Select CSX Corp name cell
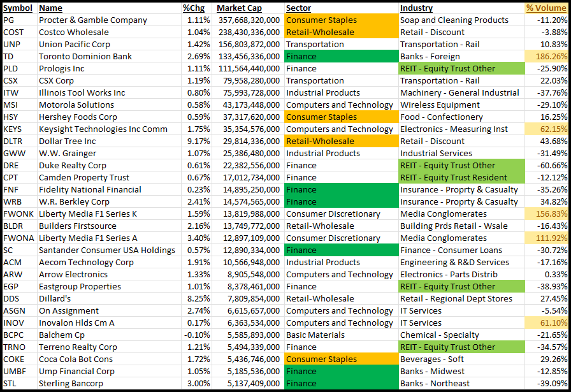This screenshot has width=571, height=392. click(x=109, y=80)
